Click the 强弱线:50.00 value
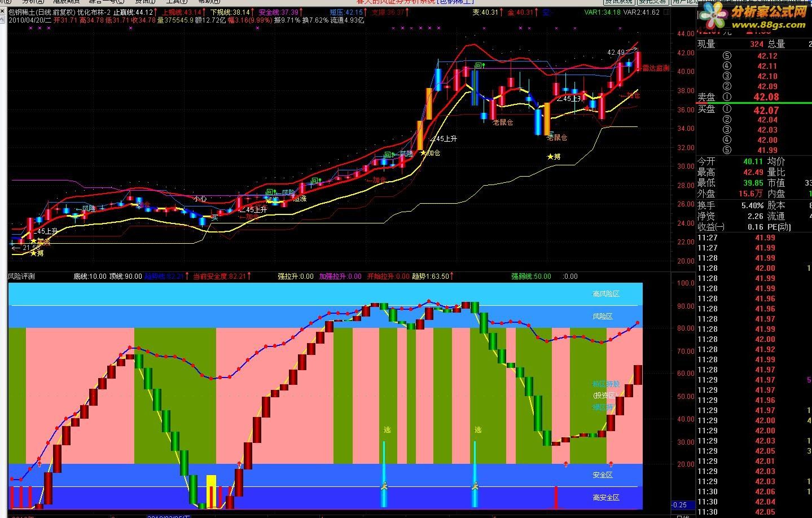Image resolution: width=812 pixels, height=518 pixels. point(532,276)
